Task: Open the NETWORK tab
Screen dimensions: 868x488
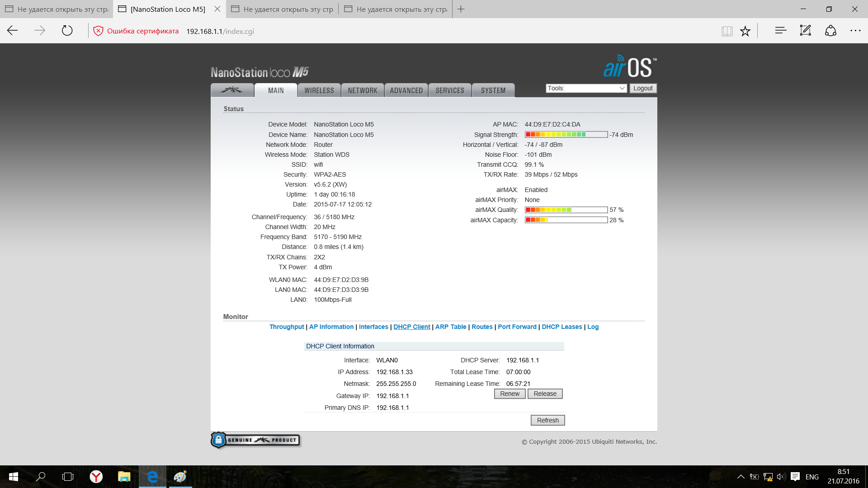Action: tap(363, 90)
